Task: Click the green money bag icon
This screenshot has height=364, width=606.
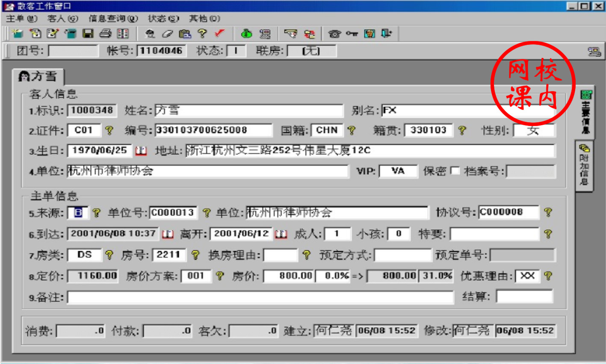Action: [x=246, y=33]
